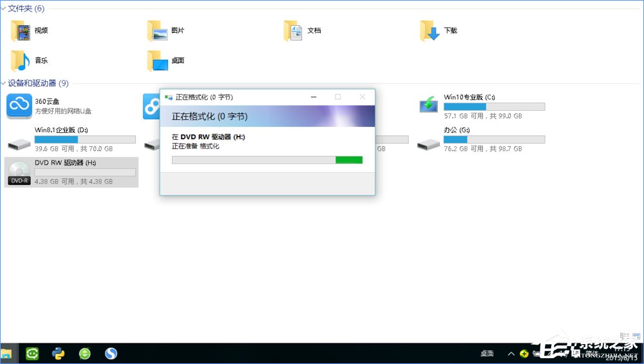Image resolution: width=644 pixels, height=364 pixels.
Task: Select the DVD RW 驱动器 (H:) disc icon
Action: [19, 173]
